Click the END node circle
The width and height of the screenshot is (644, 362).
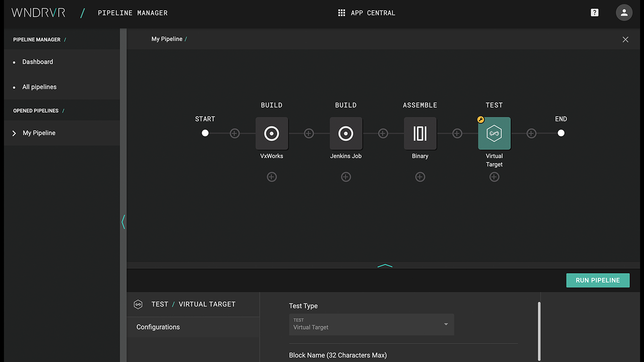coord(561,133)
